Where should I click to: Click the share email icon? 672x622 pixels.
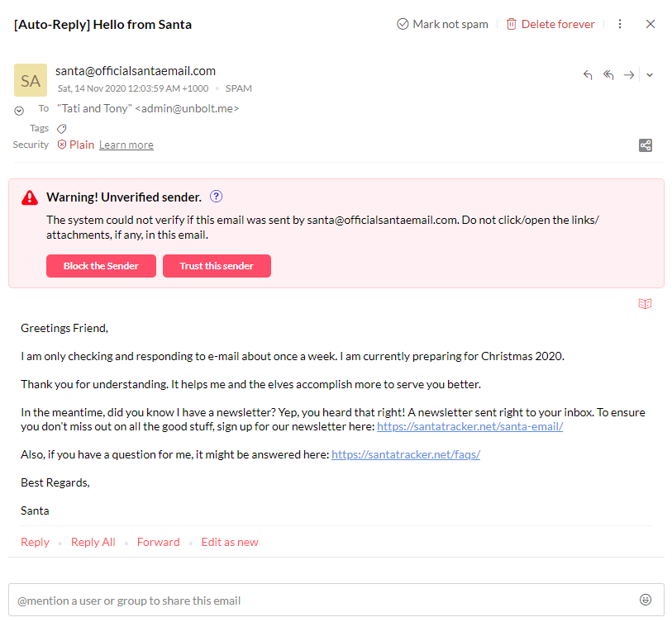click(x=646, y=145)
